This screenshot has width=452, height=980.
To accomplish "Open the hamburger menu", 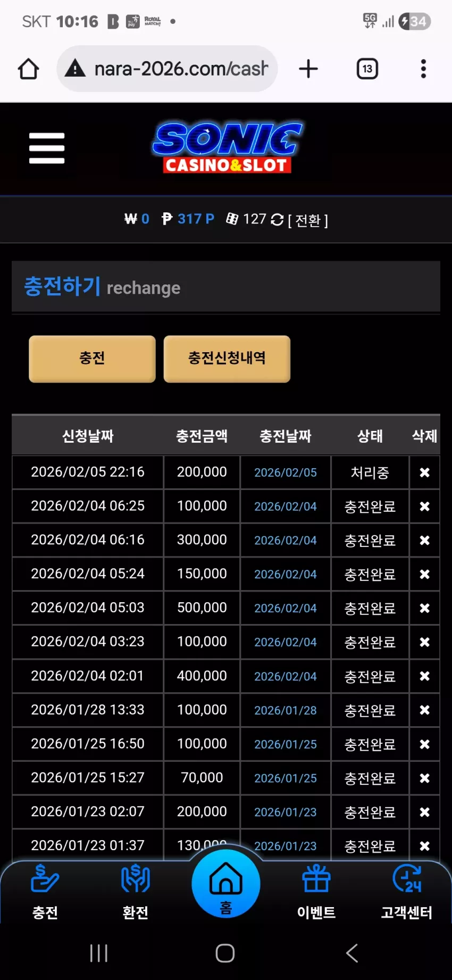I will pyautogui.click(x=47, y=148).
